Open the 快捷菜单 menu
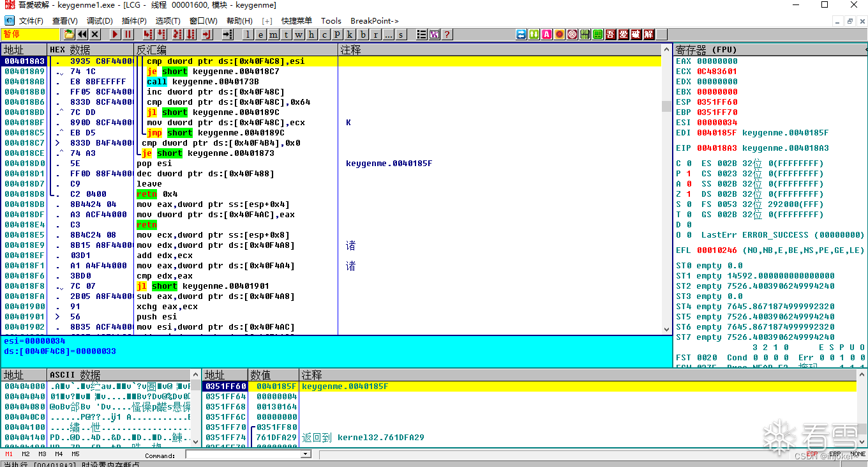 point(297,21)
